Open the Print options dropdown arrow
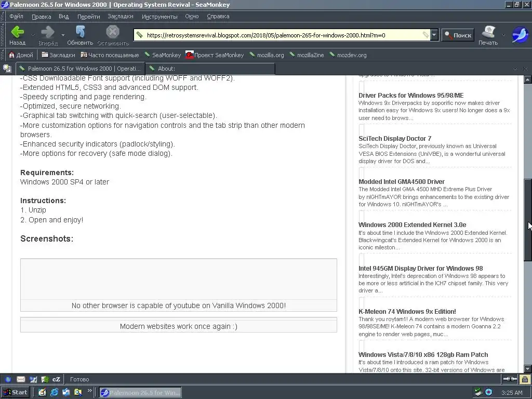 point(503,35)
